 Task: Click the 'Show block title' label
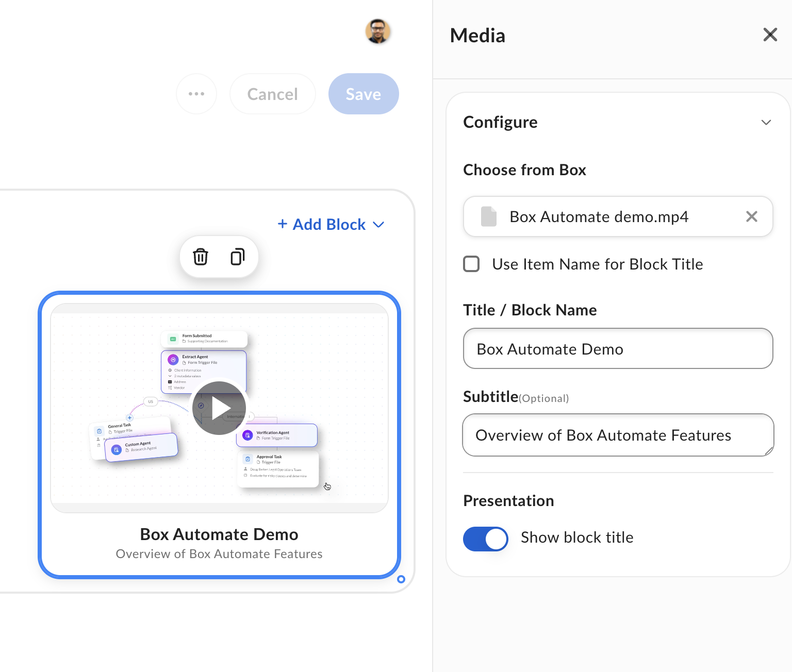[577, 537]
